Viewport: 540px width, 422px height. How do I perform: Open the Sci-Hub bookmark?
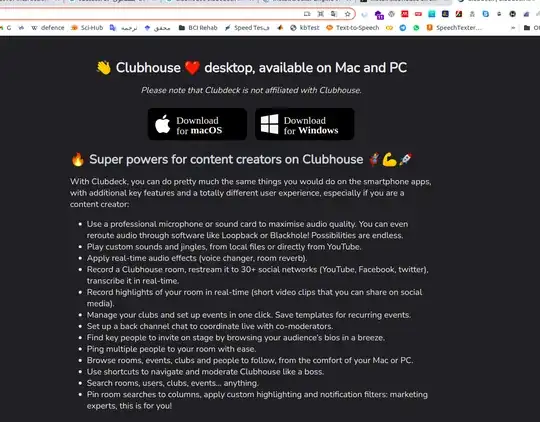pos(87,28)
